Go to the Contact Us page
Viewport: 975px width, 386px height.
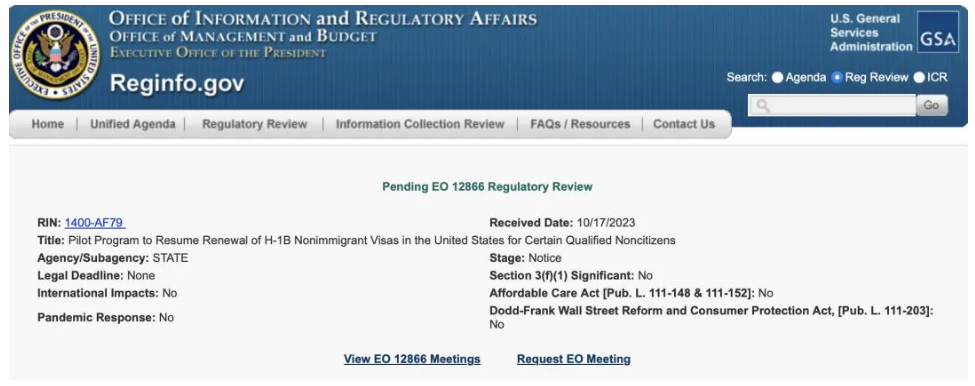[x=684, y=124]
